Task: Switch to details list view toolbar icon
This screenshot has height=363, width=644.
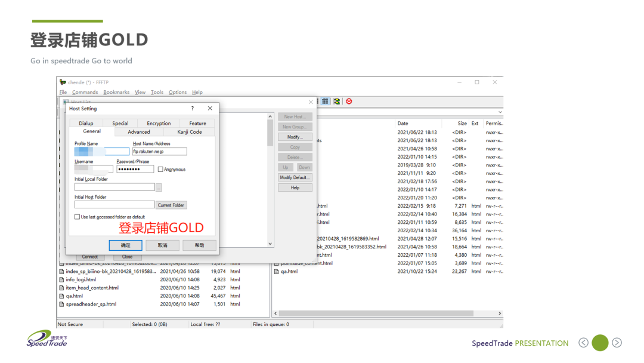Action: click(325, 101)
